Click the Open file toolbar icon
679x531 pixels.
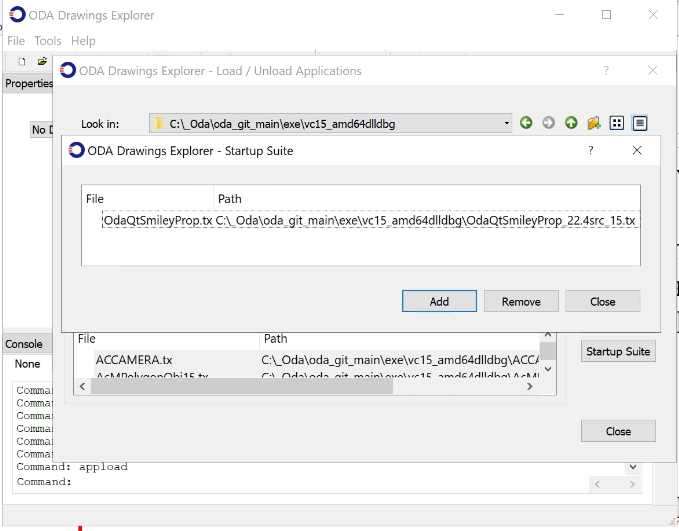pos(42,62)
